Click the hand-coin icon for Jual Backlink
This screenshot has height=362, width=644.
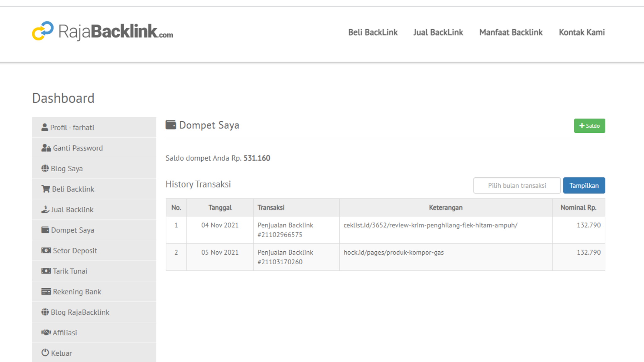click(x=45, y=209)
